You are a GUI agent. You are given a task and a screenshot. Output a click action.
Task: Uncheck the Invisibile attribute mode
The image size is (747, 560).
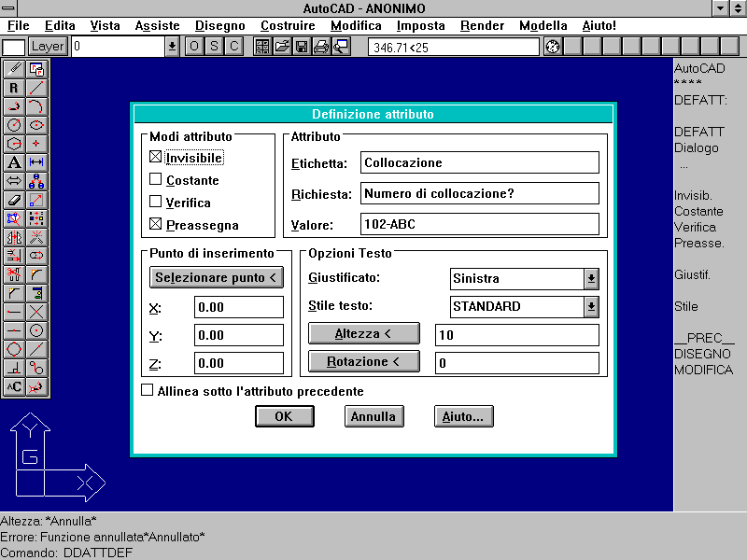click(155, 157)
